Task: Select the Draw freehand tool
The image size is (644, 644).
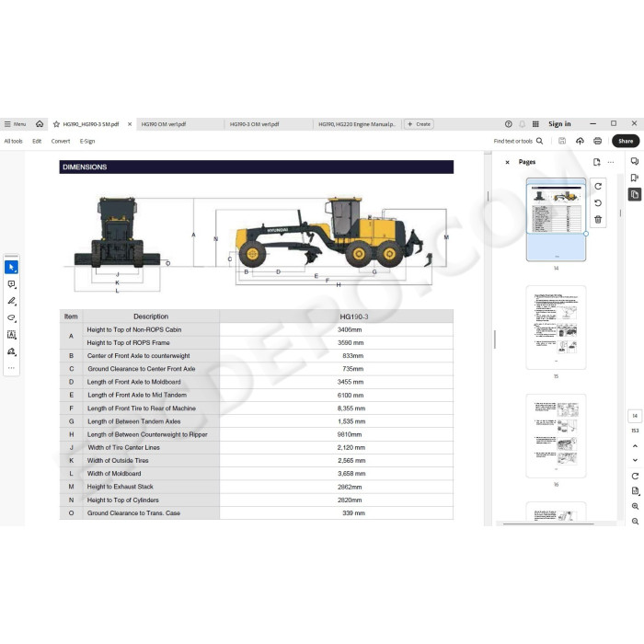Action: [11, 318]
